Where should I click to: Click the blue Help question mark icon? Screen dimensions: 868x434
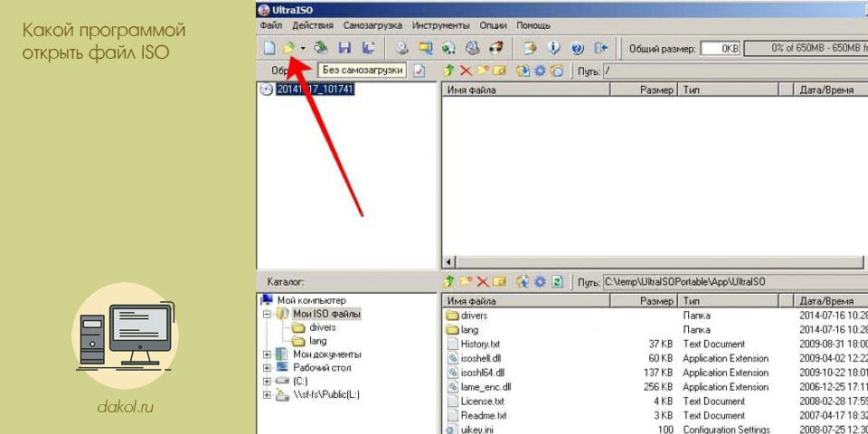tap(578, 48)
